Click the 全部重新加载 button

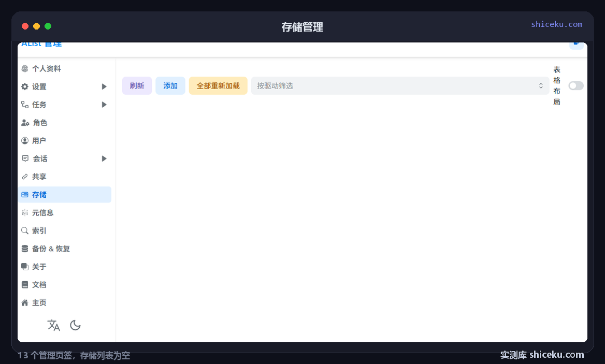[218, 85]
